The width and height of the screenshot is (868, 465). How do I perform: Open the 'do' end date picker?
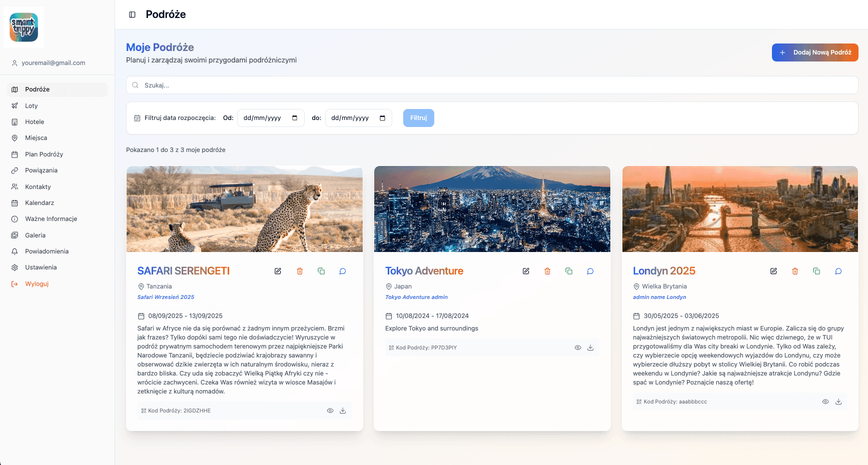coord(383,118)
